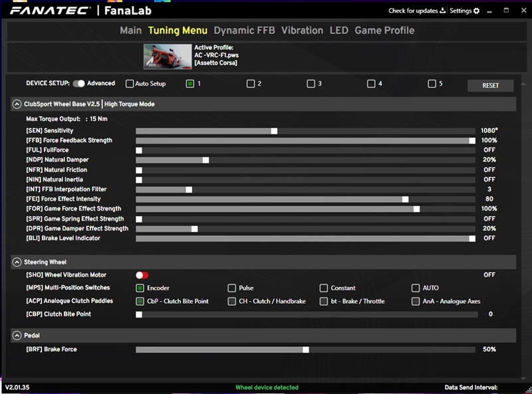Collapse the Pedal section
The width and height of the screenshot is (532, 394).
pos(17,336)
